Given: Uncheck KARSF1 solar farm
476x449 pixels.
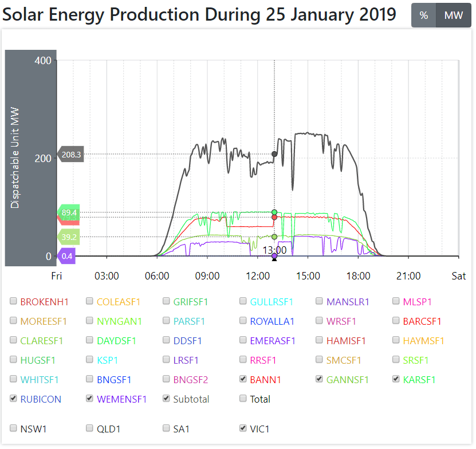Looking at the screenshot, I should pyautogui.click(x=397, y=380).
